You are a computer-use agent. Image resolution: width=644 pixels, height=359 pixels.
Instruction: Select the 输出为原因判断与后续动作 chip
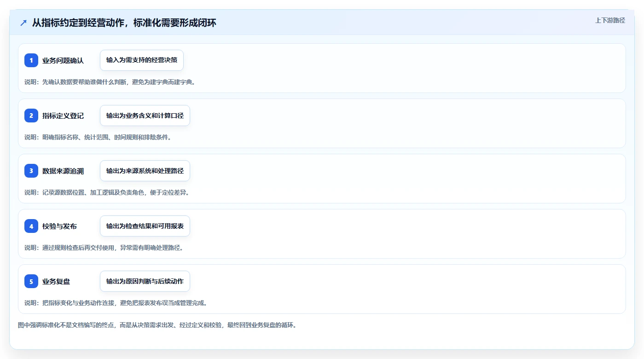pos(145,281)
